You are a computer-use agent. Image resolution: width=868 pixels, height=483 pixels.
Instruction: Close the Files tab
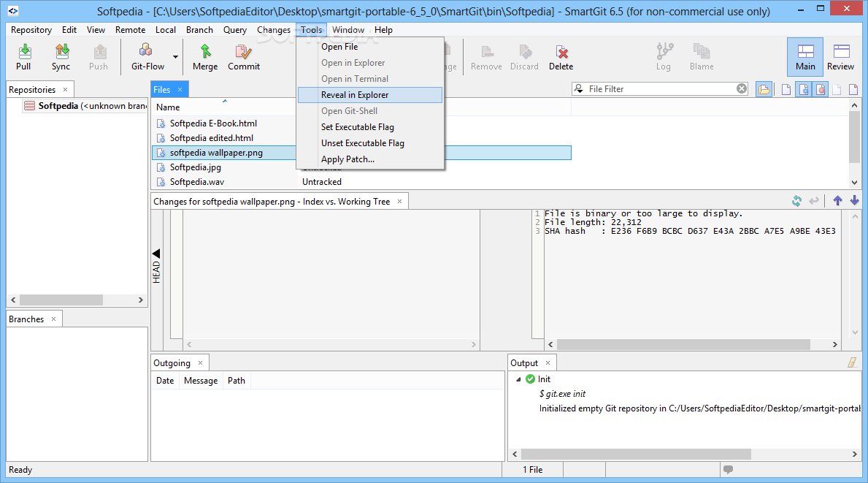click(x=180, y=90)
